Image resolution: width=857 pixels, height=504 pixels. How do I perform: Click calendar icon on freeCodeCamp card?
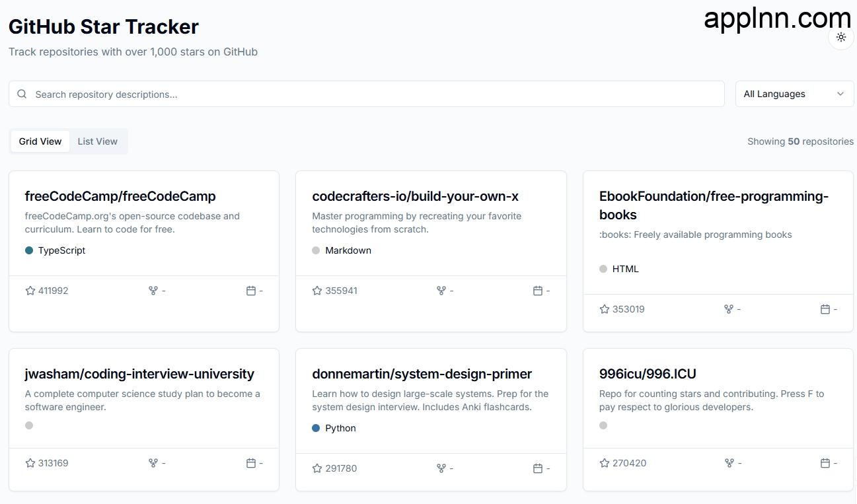point(251,291)
